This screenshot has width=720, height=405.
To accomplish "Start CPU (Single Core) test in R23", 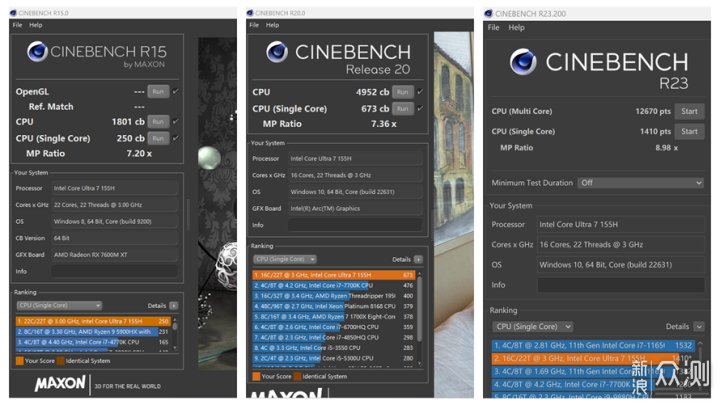I will pos(689,131).
